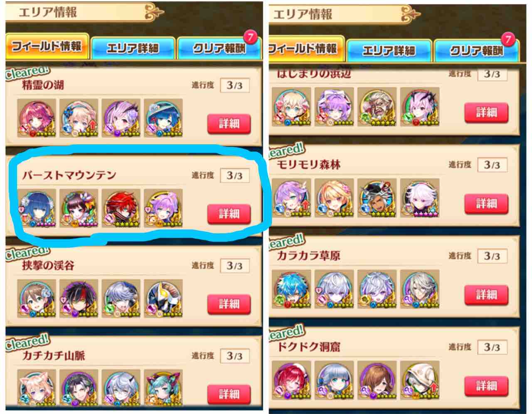Open right クリア報酬 tab with badge
The width and height of the screenshot is (532, 414).
pyautogui.click(x=476, y=50)
